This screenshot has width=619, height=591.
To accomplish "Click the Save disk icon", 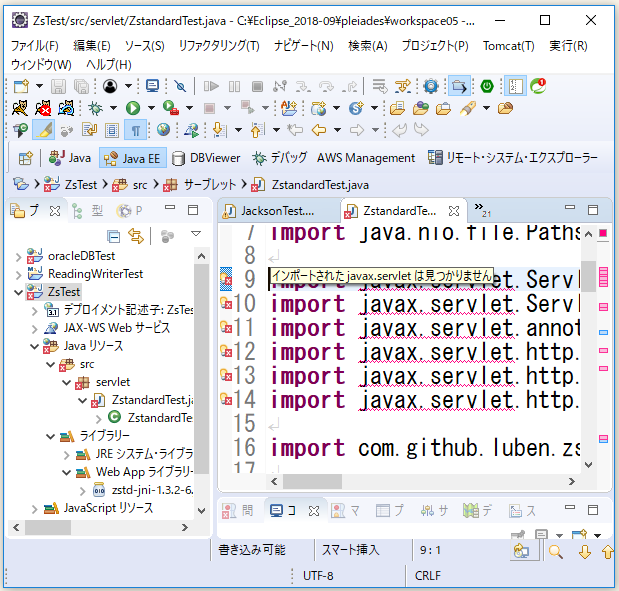I will click(x=58, y=86).
